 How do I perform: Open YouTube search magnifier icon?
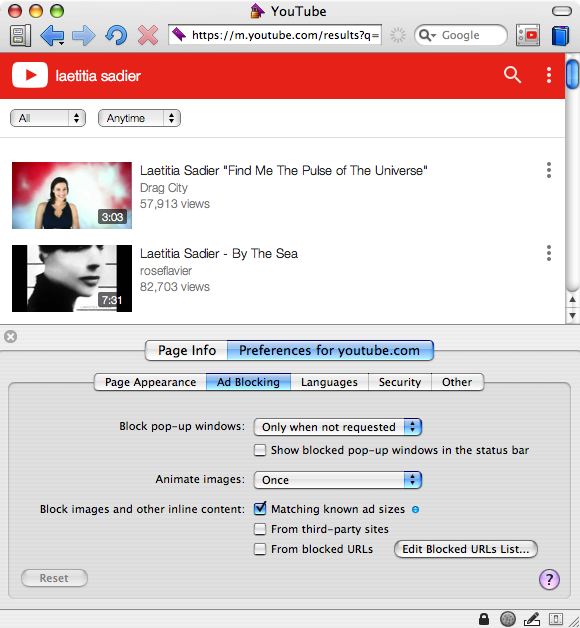(512, 75)
